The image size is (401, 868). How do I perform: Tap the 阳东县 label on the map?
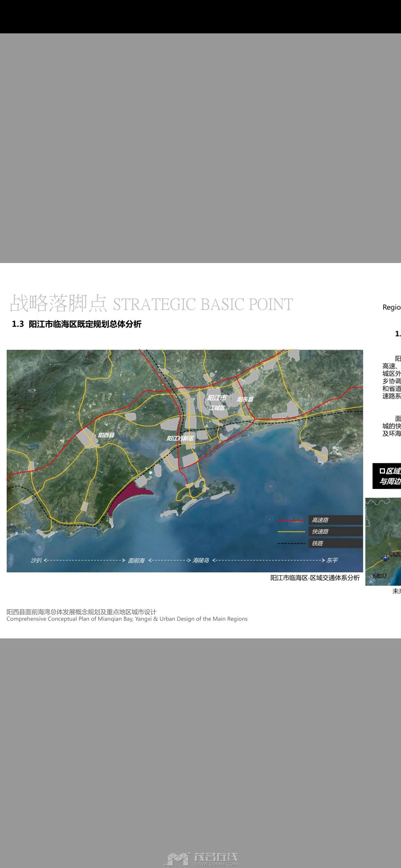(x=245, y=399)
